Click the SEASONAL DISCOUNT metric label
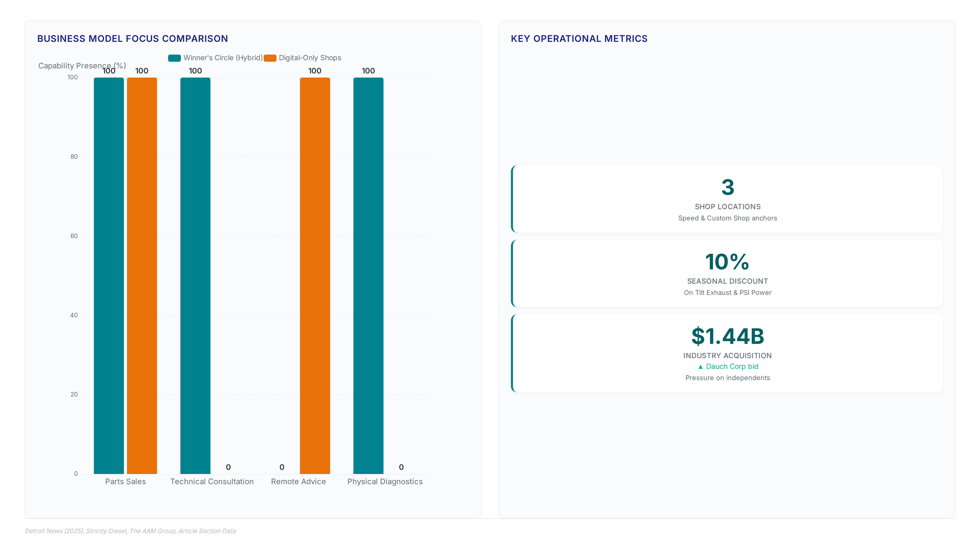The height and width of the screenshot is (551, 980). [728, 281]
